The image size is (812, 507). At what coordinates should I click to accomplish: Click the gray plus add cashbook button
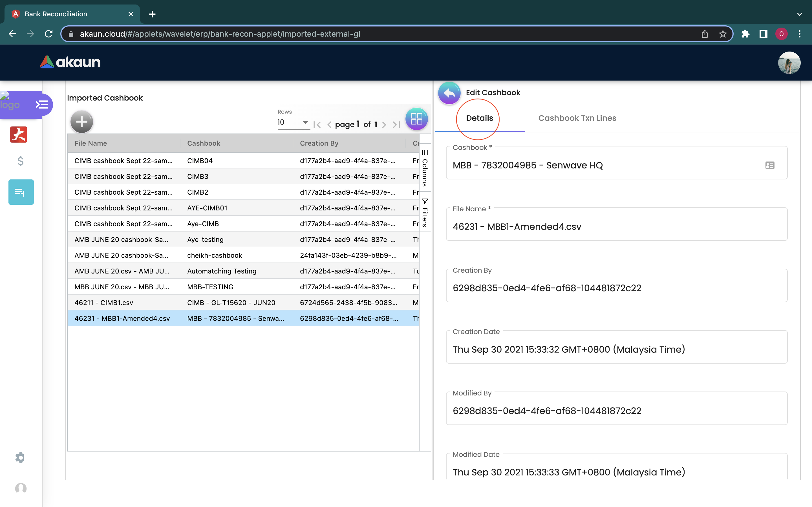pos(81,122)
